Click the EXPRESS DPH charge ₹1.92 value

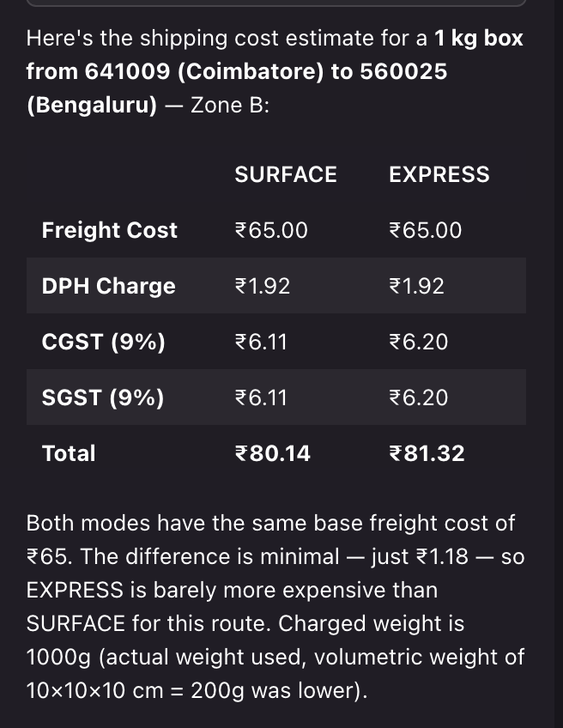[x=416, y=286]
